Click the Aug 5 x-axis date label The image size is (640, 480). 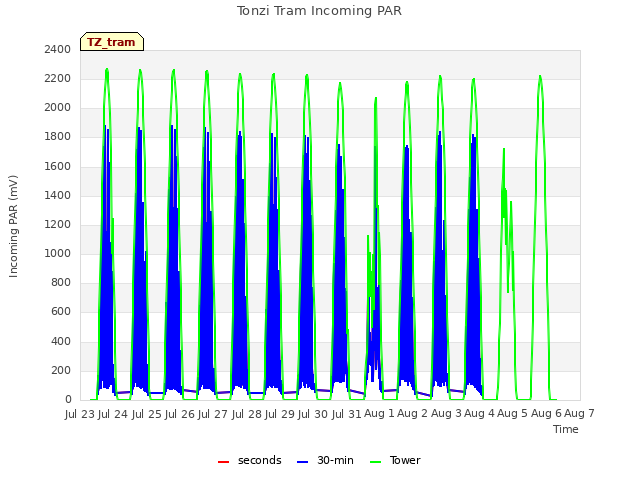pos(513,414)
